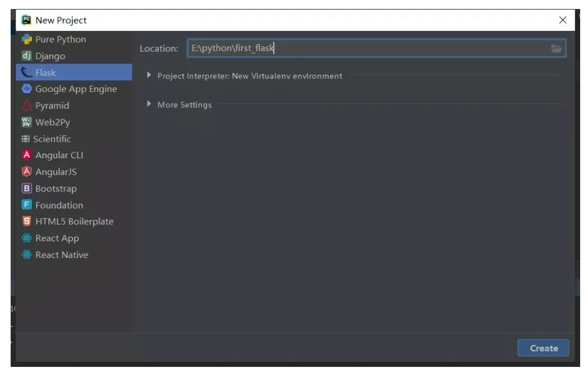Select the Django project icon
588x377 pixels.
(x=26, y=56)
